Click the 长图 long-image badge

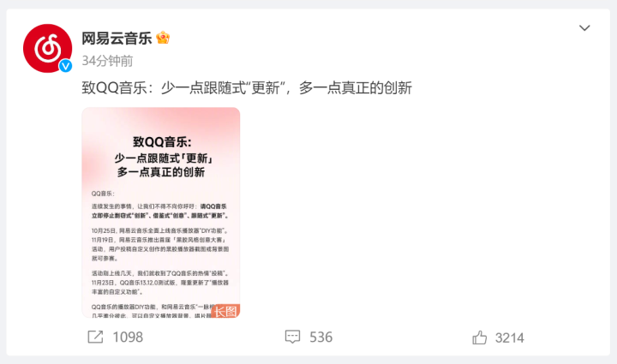coord(225,311)
